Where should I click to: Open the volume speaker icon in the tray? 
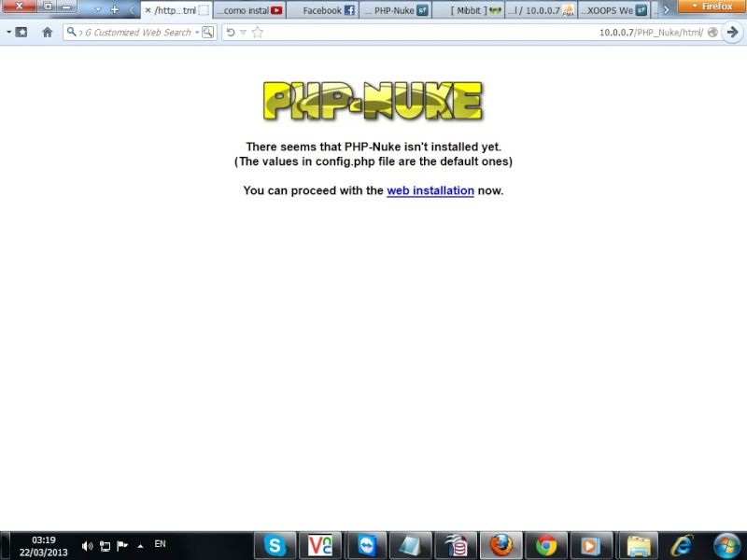[x=87, y=546]
